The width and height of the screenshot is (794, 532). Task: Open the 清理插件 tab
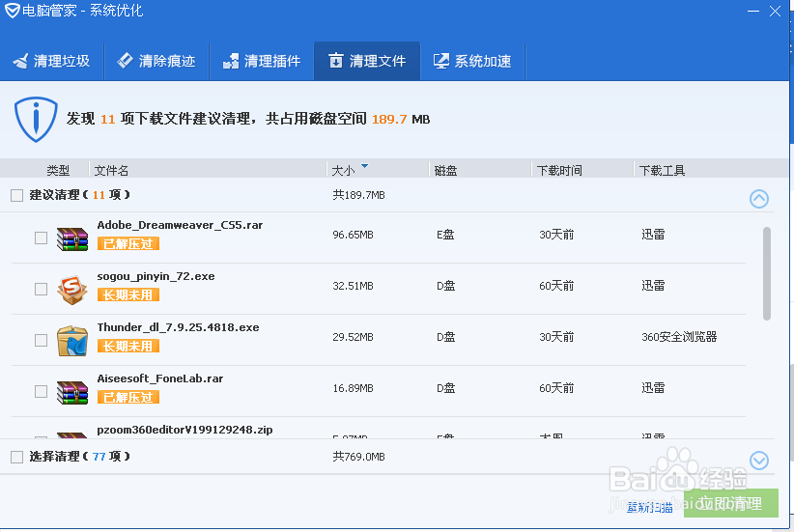point(263,61)
